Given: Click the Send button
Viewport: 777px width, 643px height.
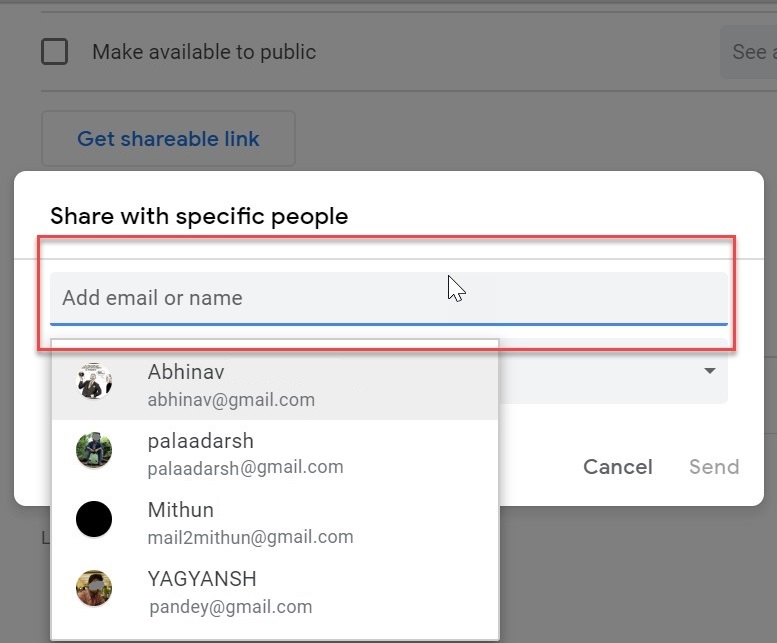Looking at the screenshot, I should coord(714,467).
